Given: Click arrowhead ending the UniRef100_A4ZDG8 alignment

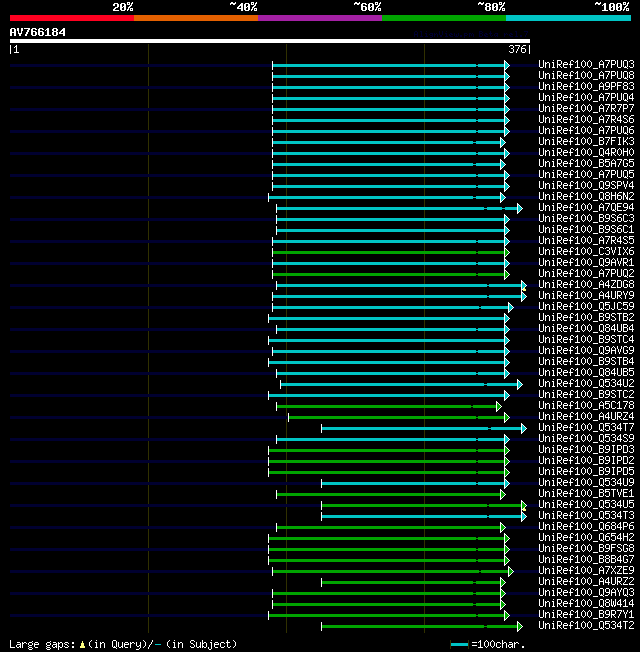Looking at the screenshot, I should click(x=524, y=286).
